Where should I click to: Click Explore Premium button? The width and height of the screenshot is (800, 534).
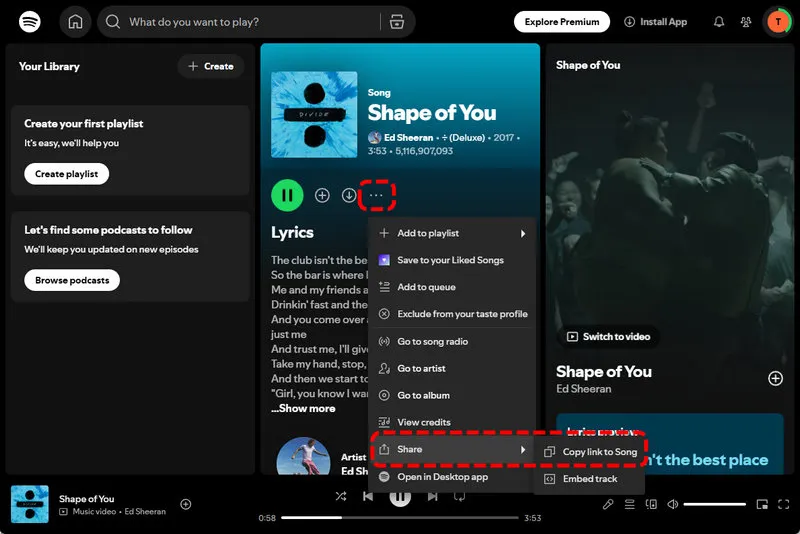[x=562, y=22]
